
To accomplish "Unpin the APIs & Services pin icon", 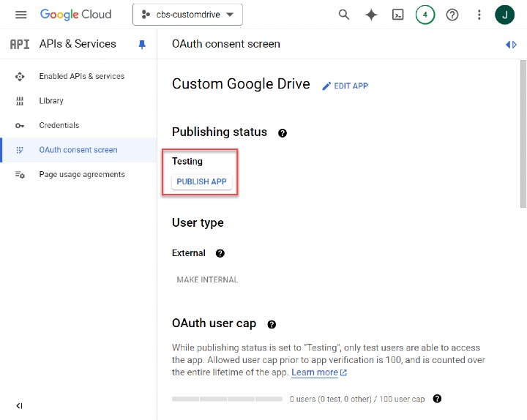I will tap(142, 45).
